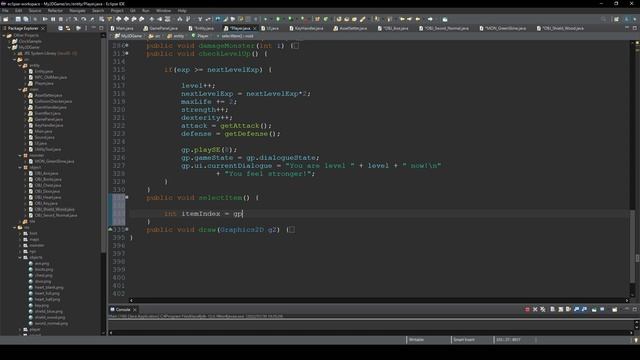Collapse the objects resource folder in tree
The width and height of the screenshot is (640, 360).
tap(20, 258)
